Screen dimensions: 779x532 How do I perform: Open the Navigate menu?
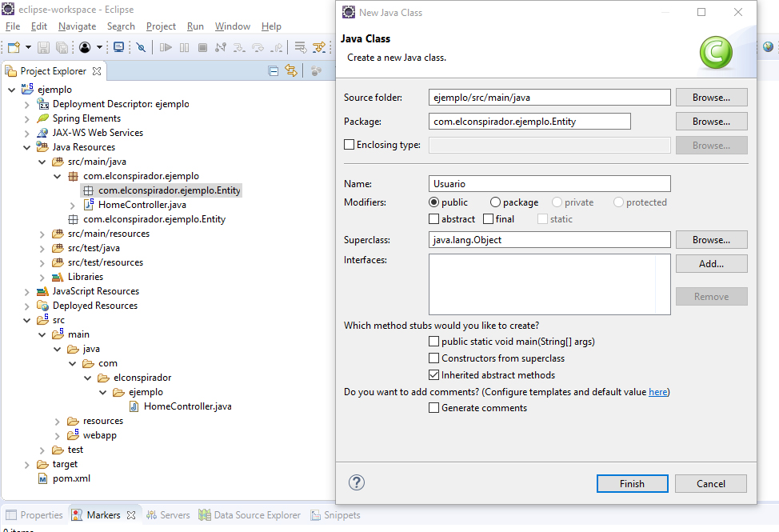click(x=77, y=26)
